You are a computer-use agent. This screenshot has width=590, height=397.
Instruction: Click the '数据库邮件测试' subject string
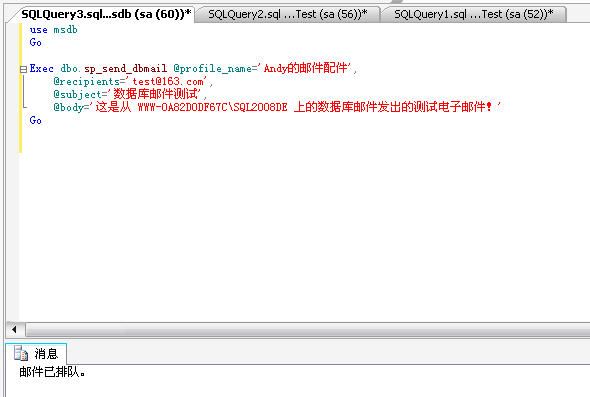click(156, 94)
